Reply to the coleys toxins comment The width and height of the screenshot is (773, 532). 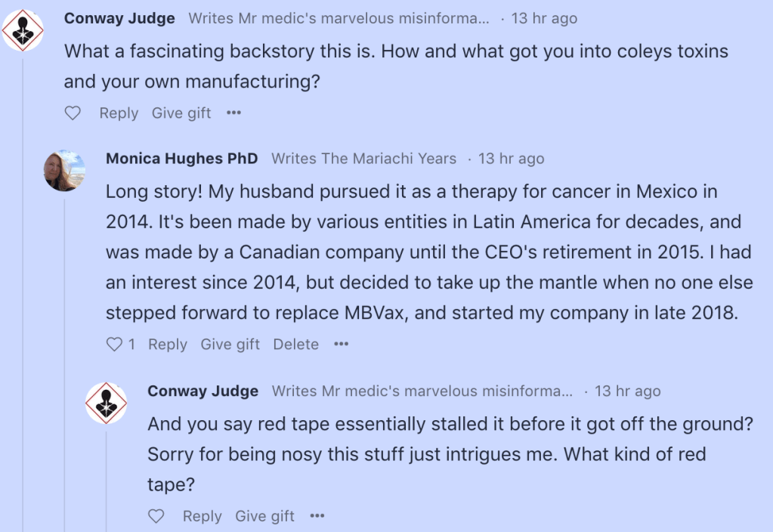point(119,113)
